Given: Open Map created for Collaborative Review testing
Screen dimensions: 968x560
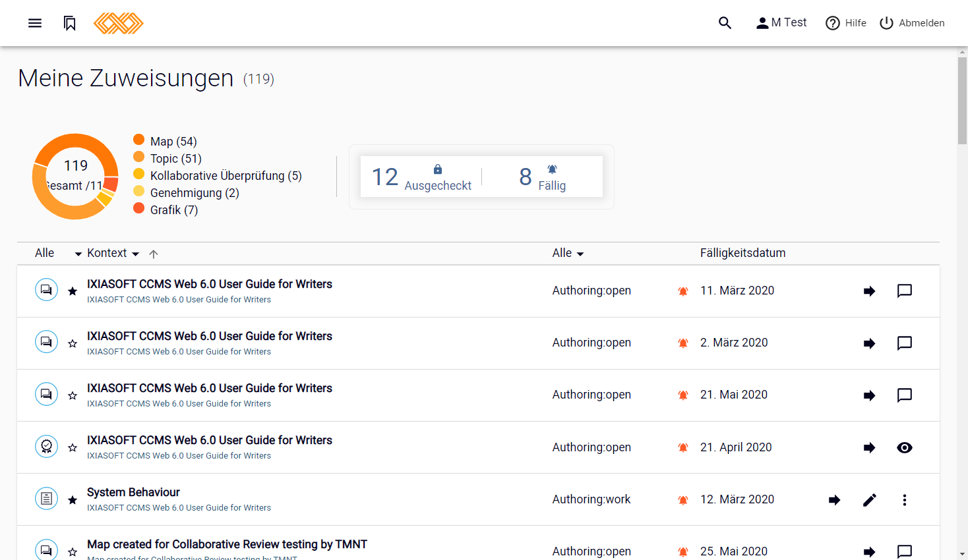Looking at the screenshot, I should 227,544.
